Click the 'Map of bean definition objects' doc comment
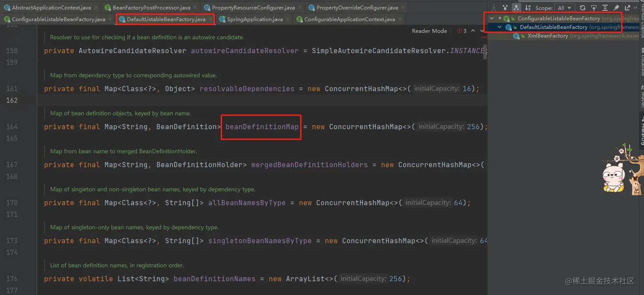 (121, 113)
